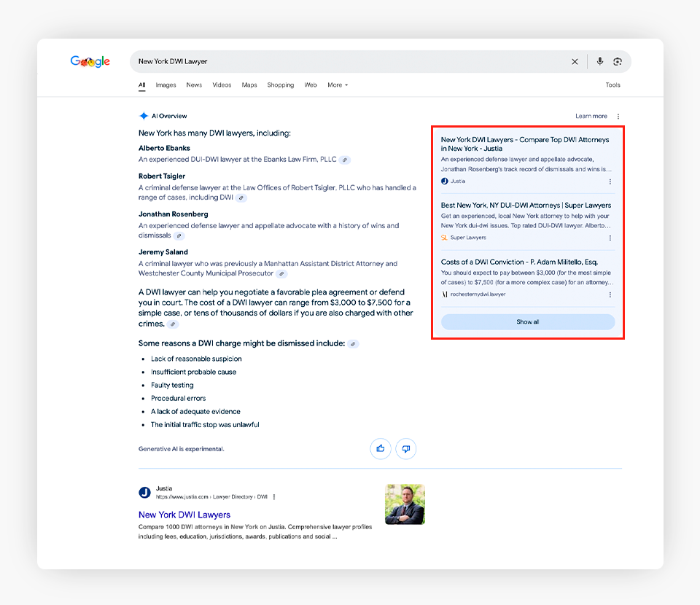Start voice search with microphone icon
This screenshot has height=605, width=700.
(x=600, y=62)
